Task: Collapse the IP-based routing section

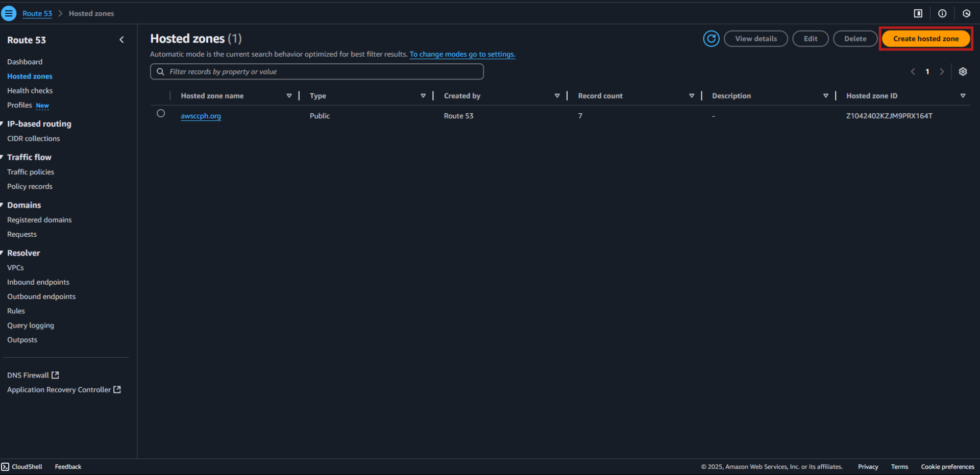Action: (x=2, y=123)
